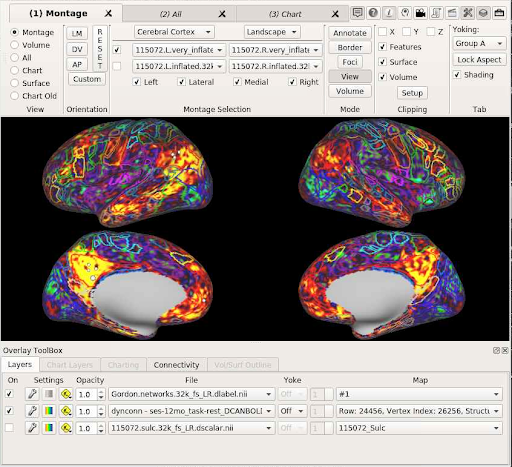Close the (3) Chart tab
The width and height of the screenshot is (512, 467).
[x=335, y=14]
